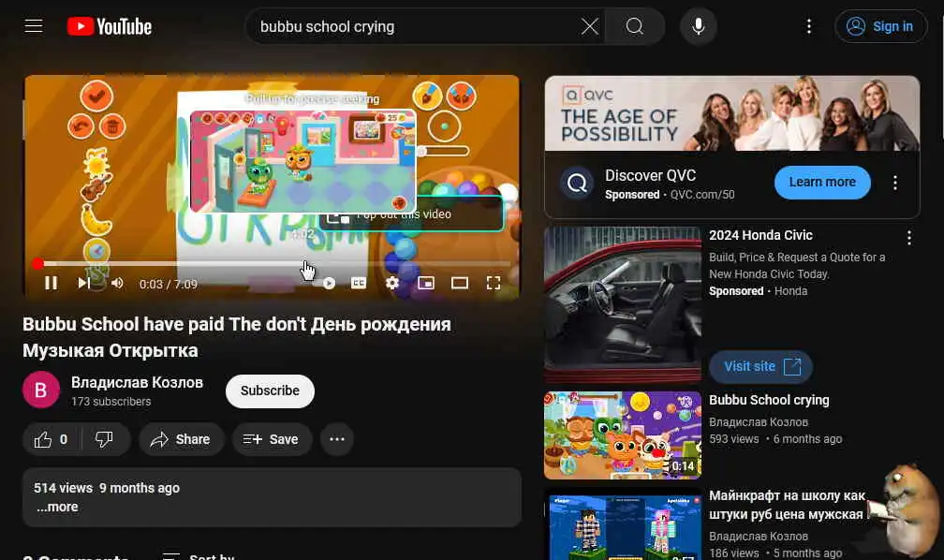Open the Майнкрафт на школу video title
The height and width of the screenshot is (560, 944).
(787, 505)
